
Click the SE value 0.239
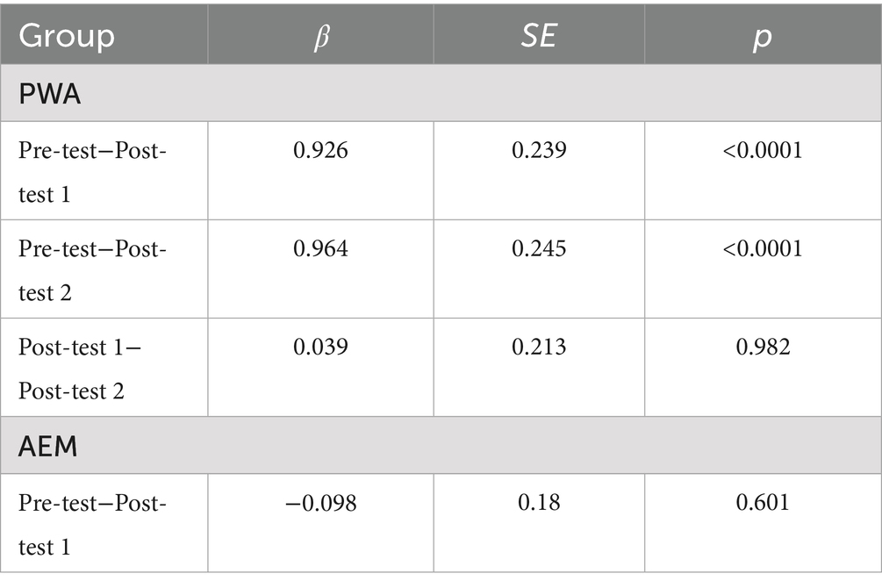(x=539, y=151)
